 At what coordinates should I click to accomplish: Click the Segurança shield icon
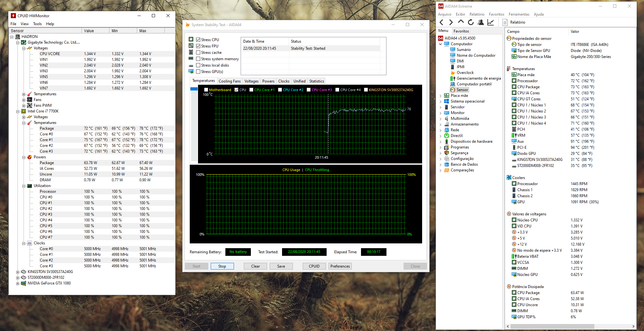[447, 153]
